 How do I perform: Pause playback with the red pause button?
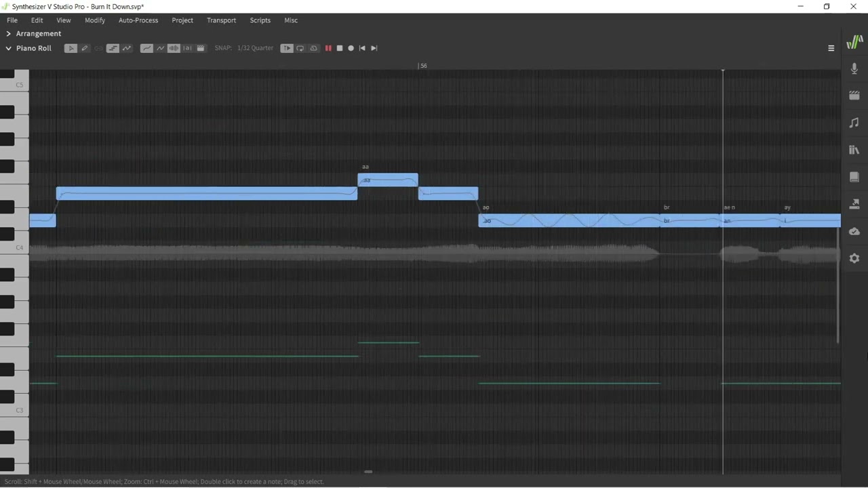(x=328, y=48)
